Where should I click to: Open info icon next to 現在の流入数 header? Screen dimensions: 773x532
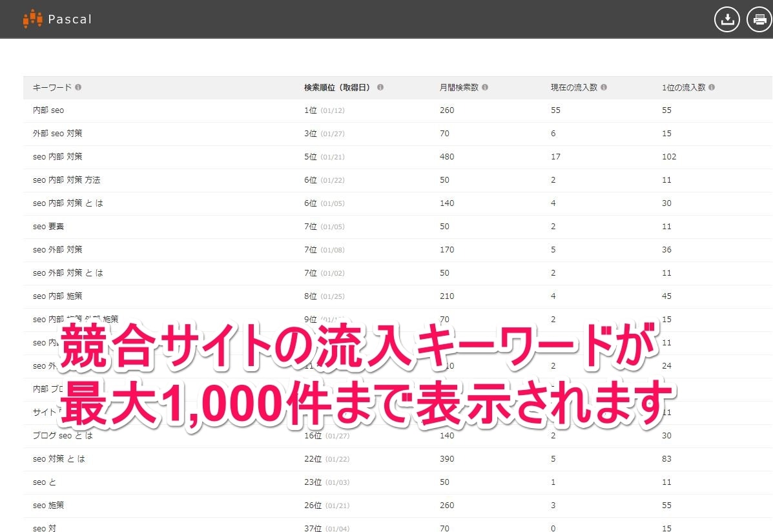point(604,87)
